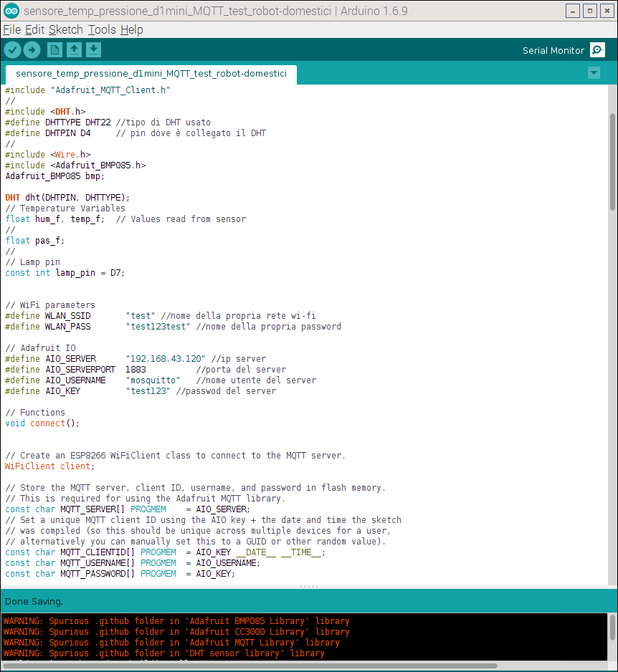This screenshot has width=618, height=672.
Task: Click the "float hum_f, temp_f;" declaration
Action: [x=55, y=219]
